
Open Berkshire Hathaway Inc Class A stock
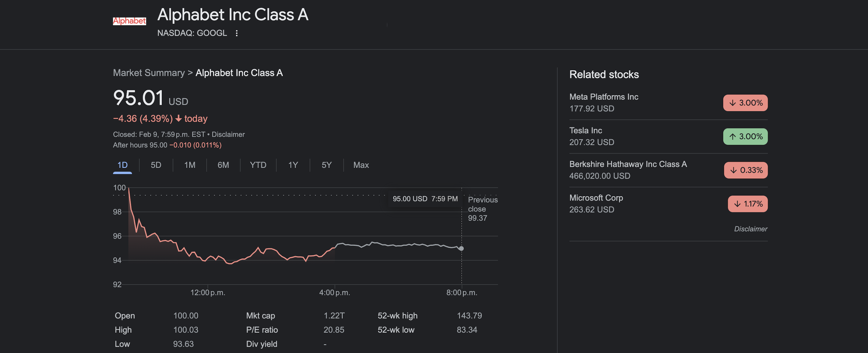coord(668,170)
